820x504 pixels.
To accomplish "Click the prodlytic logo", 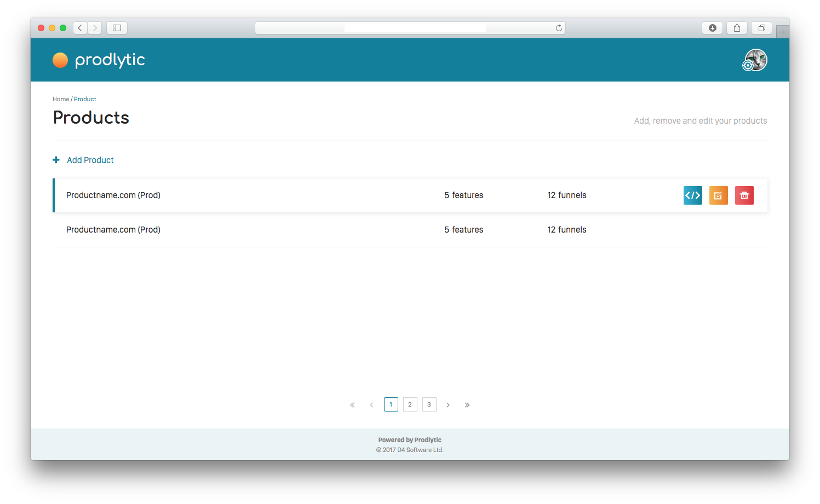I will pyautogui.click(x=99, y=60).
